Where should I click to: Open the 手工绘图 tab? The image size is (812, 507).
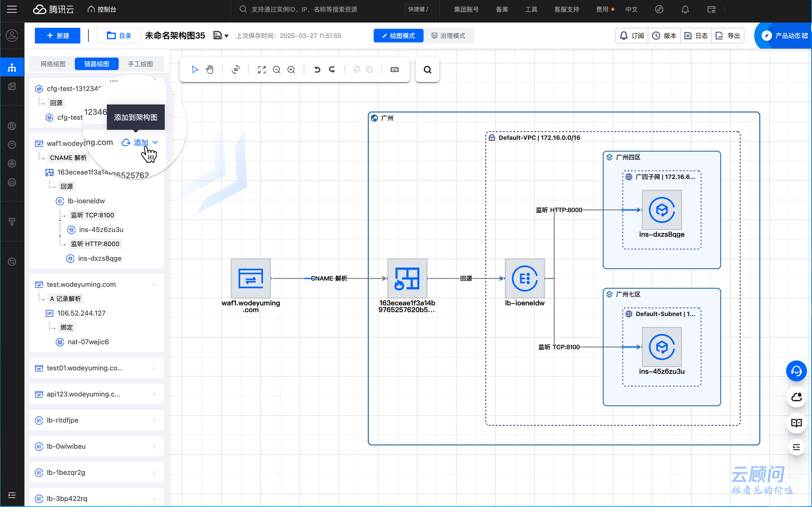tap(140, 64)
